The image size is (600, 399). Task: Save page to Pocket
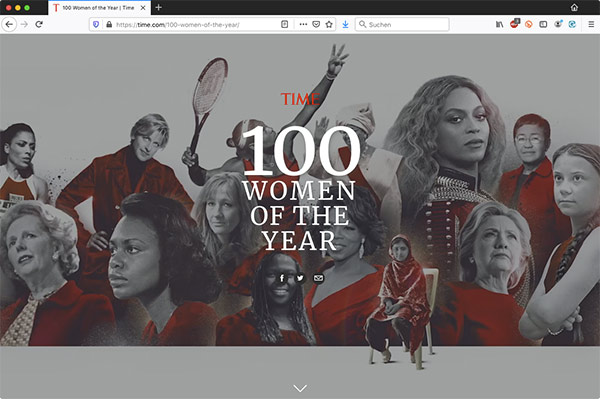coord(316,24)
